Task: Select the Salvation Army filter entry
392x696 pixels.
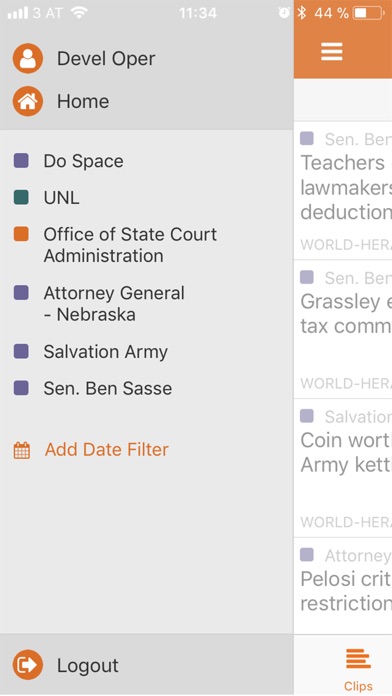Action: point(106,352)
